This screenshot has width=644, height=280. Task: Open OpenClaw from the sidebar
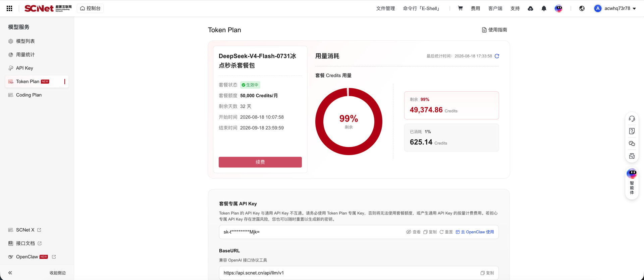pyautogui.click(x=27, y=257)
